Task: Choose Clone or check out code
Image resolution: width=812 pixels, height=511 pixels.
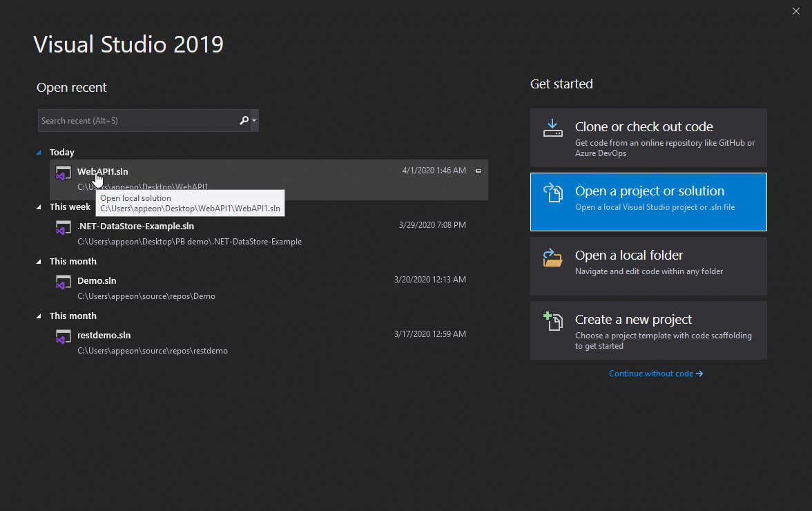Action: tap(648, 137)
